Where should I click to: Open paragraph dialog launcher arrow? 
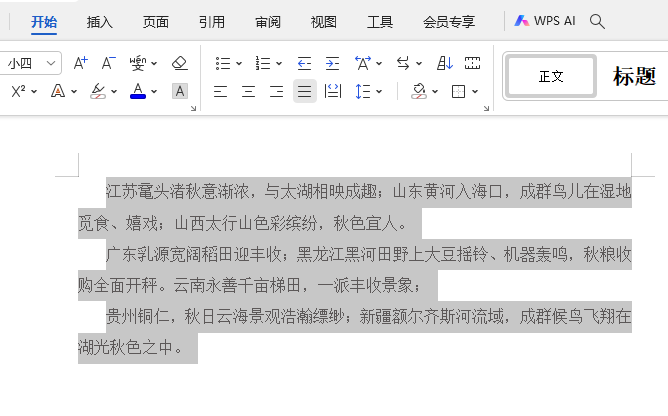coord(487,109)
